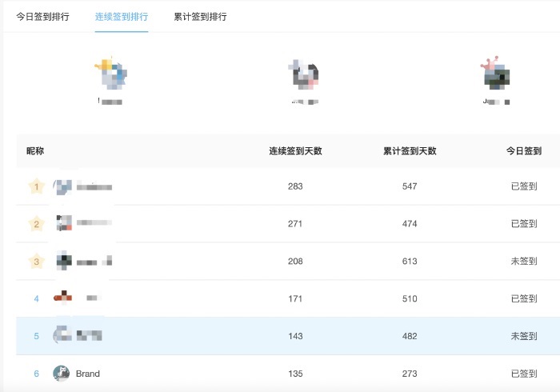Click the rank 4 number
The image size is (560, 392).
pyautogui.click(x=37, y=299)
